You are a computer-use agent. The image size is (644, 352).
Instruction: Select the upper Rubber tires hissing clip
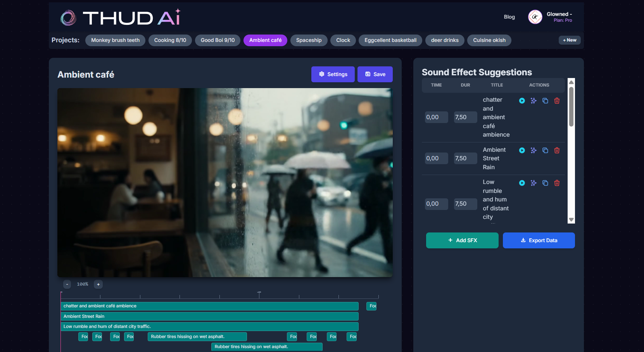click(x=197, y=336)
